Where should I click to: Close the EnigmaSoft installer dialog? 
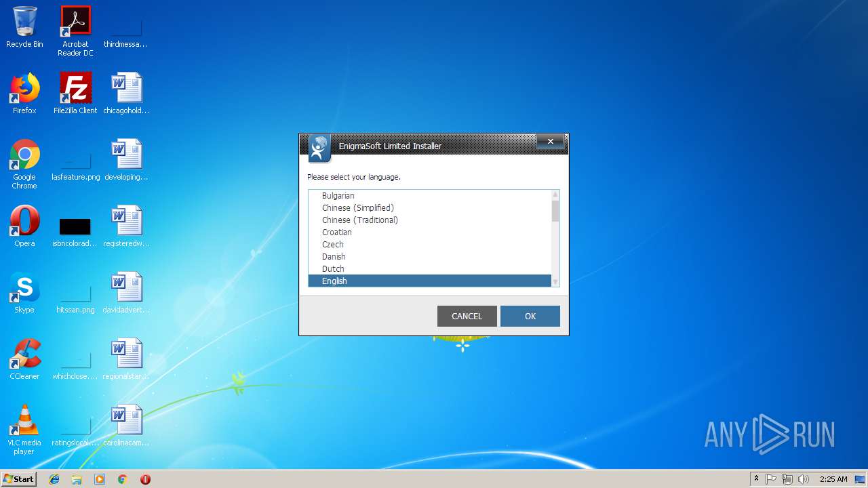point(551,141)
